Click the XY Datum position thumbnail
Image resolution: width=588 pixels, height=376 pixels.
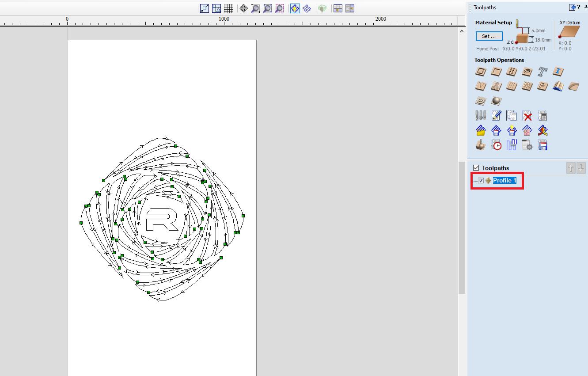pos(569,32)
